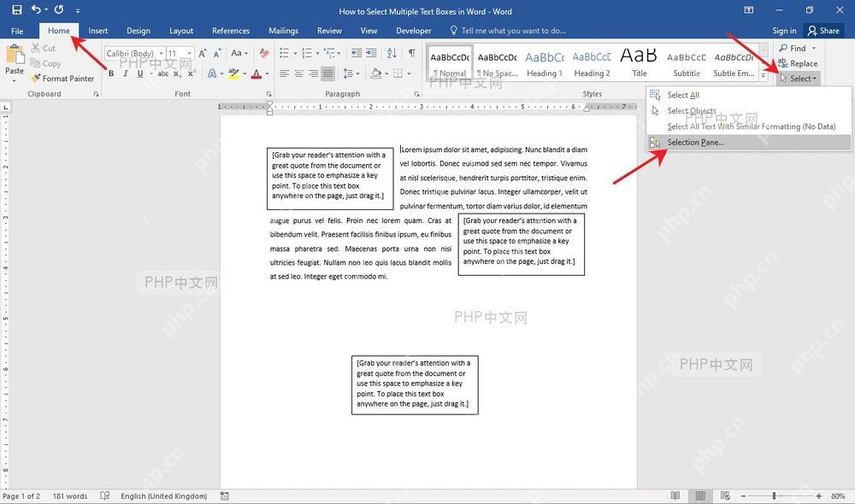
Task: Click the Paste clipboard icon
Action: point(15,55)
